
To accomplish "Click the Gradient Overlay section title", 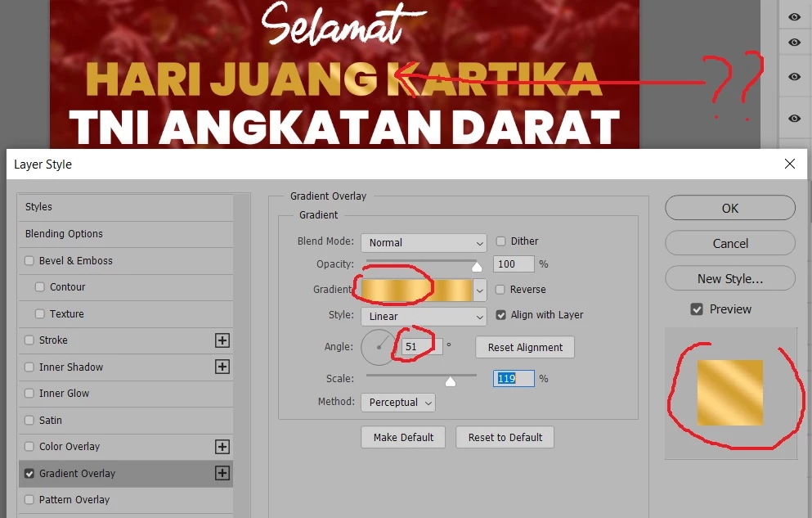I will tap(329, 196).
